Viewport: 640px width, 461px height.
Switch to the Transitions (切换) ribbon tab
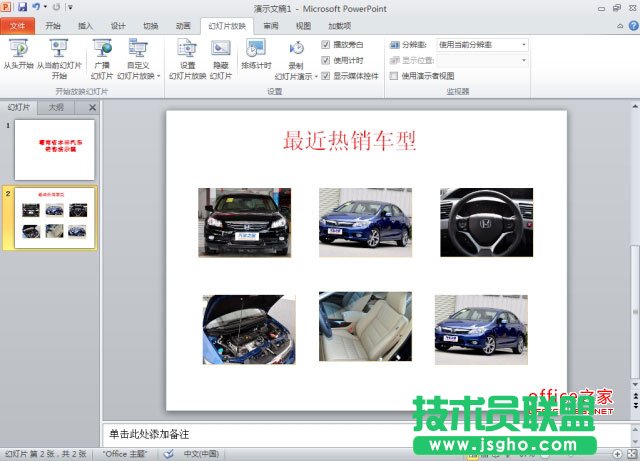coord(151,26)
